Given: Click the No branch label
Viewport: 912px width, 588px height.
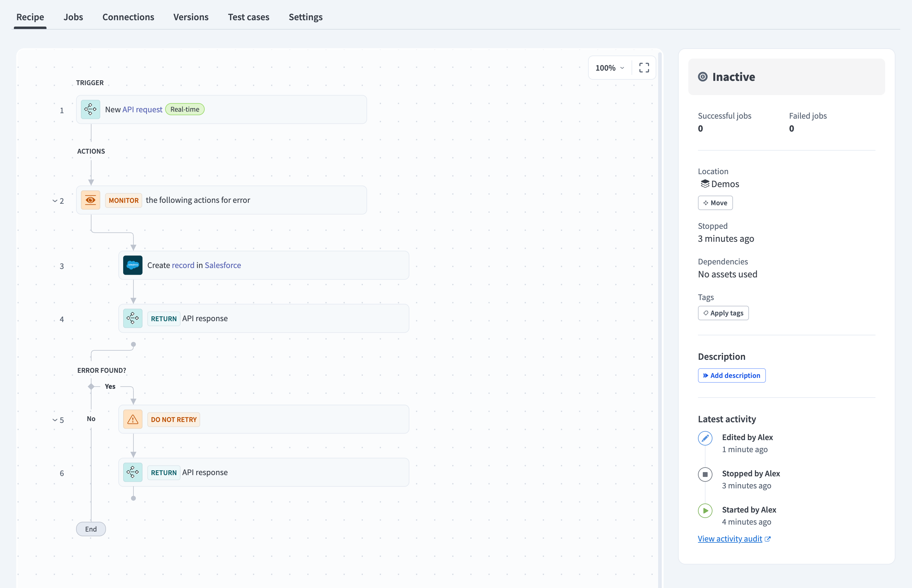Looking at the screenshot, I should point(91,419).
